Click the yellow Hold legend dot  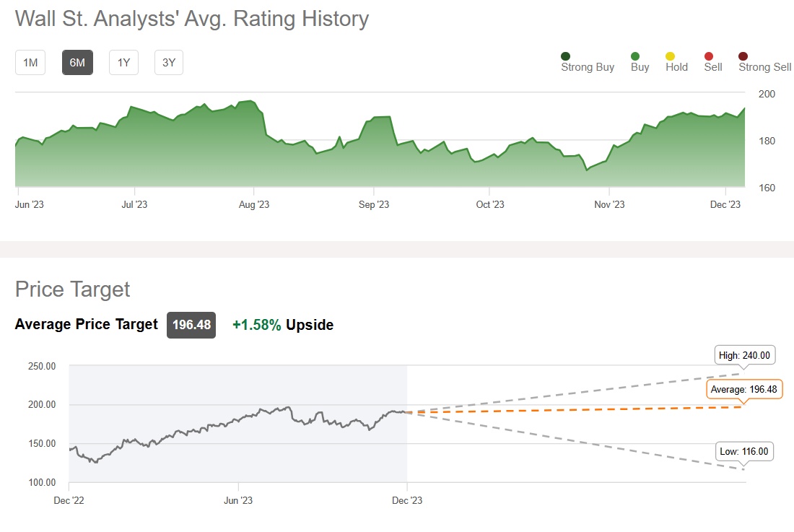670,56
